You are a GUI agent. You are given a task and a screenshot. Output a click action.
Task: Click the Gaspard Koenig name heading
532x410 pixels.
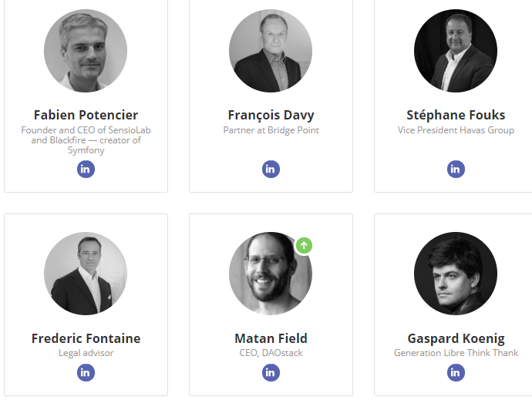[456, 338]
